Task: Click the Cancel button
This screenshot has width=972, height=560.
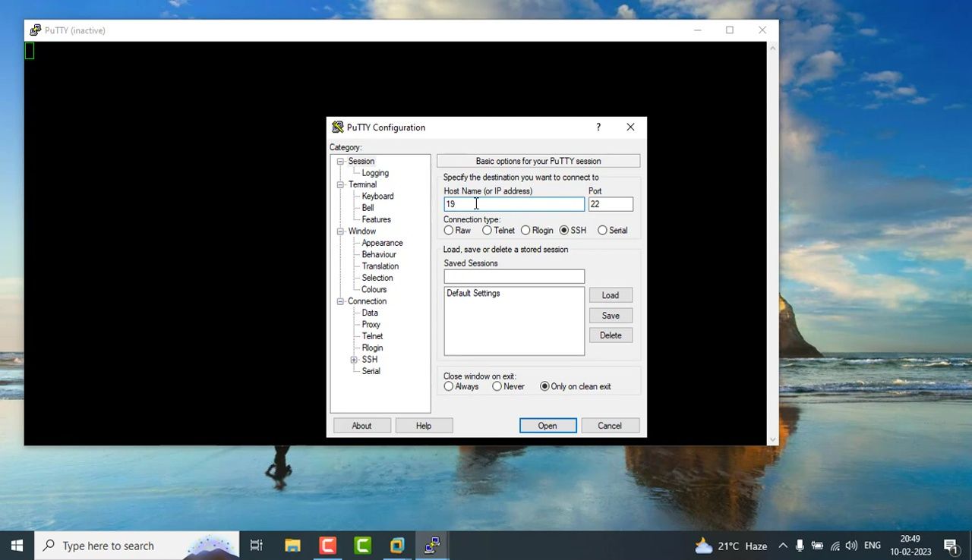Action: [610, 426]
